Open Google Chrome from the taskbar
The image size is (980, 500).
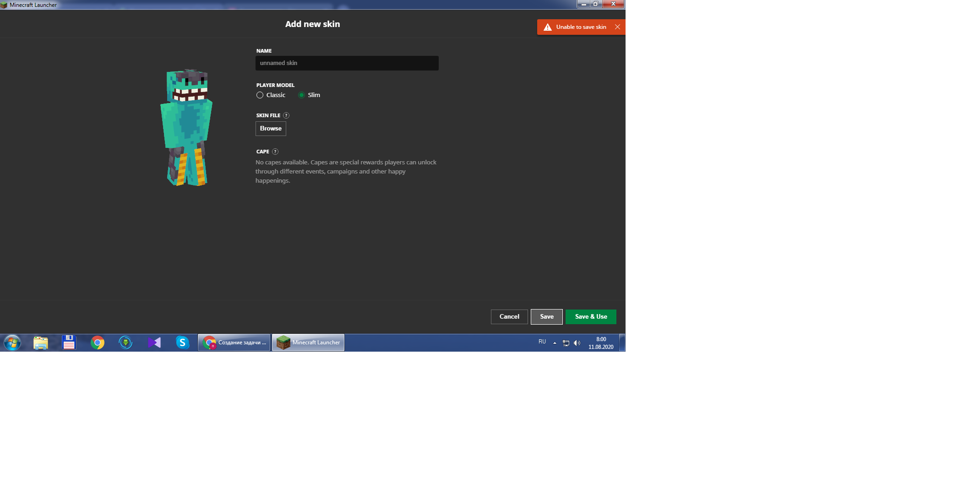pos(97,342)
